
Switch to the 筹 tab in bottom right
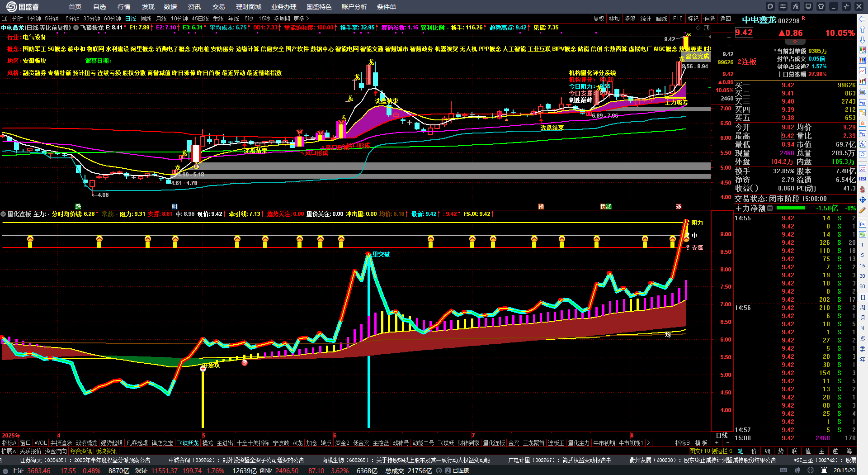tap(849, 451)
